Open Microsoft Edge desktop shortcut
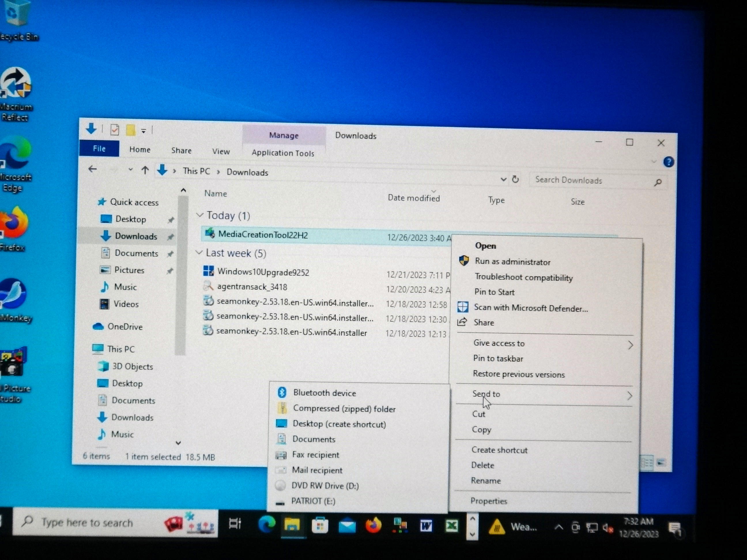 (15, 163)
